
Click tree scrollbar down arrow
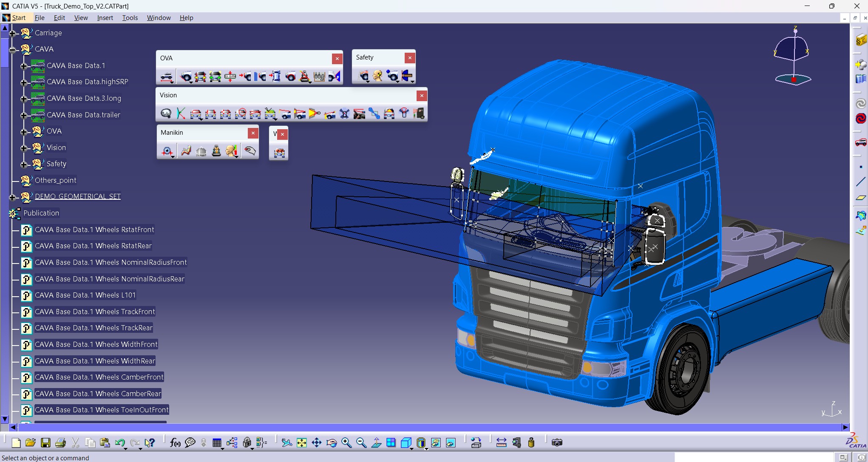pyautogui.click(x=5, y=419)
